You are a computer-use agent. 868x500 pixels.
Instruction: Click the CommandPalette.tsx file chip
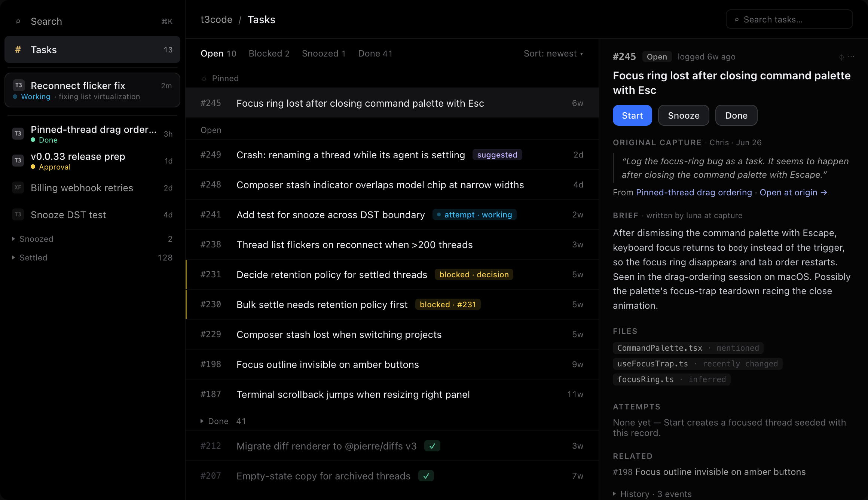[x=688, y=348]
